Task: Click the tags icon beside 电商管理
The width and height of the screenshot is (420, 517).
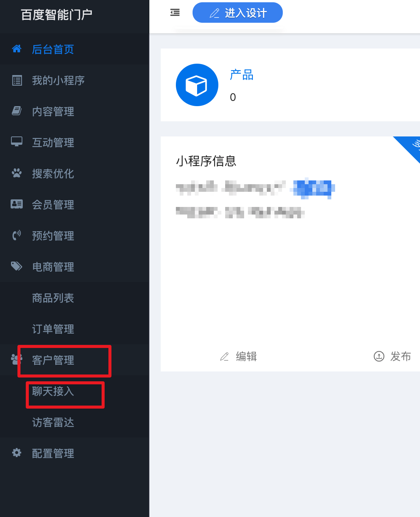Action: 17,266
